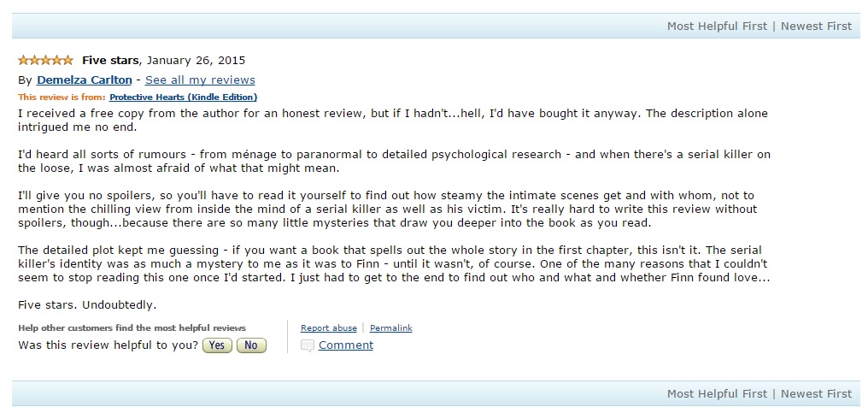Sort by Most Helpful First above the review
868x413 pixels.
717,27
